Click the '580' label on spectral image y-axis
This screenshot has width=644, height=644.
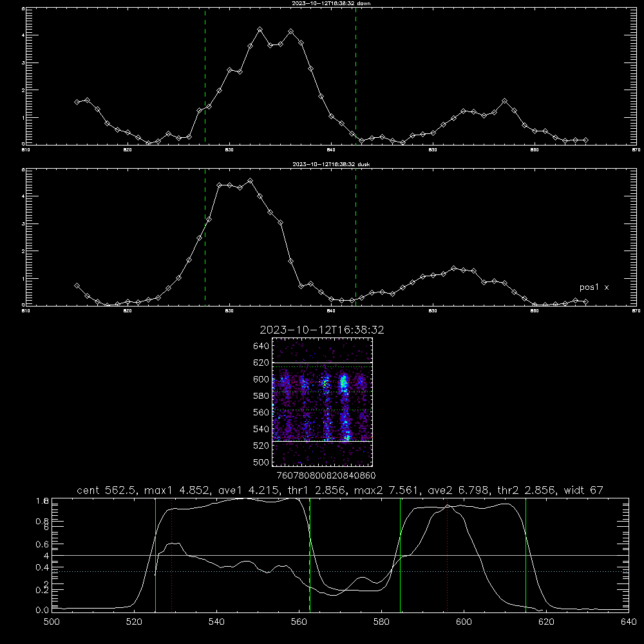pos(261,396)
